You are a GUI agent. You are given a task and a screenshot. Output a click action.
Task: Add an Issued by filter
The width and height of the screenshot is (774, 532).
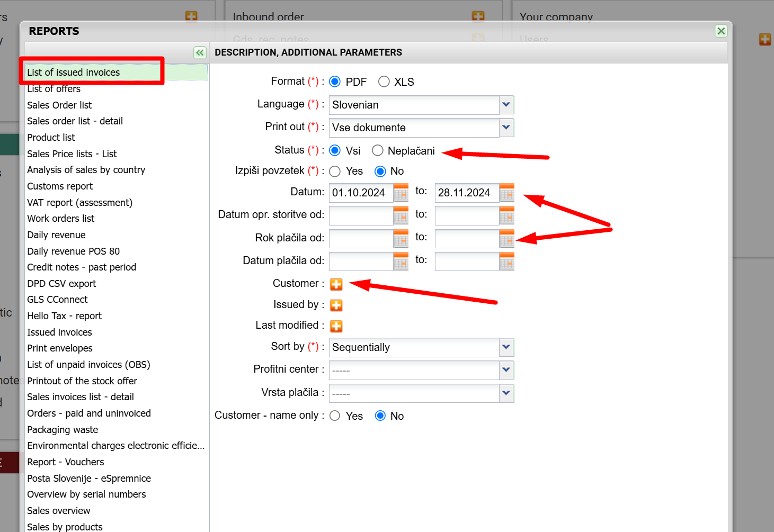(x=336, y=305)
